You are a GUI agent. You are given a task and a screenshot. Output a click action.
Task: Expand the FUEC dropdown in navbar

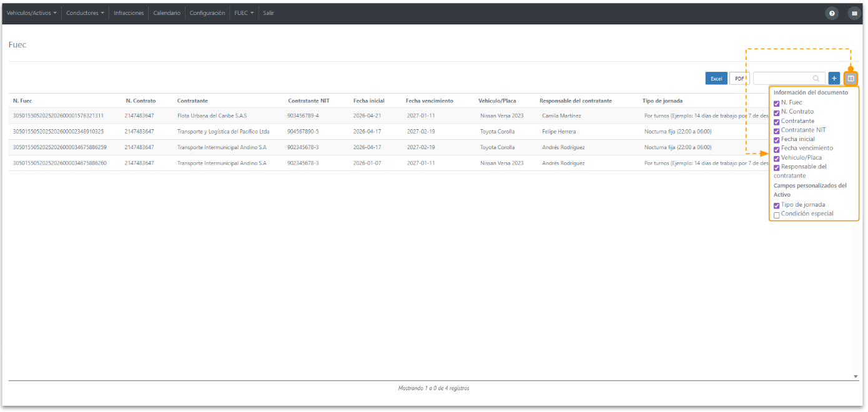pyautogui.click(x=244, y=13)
